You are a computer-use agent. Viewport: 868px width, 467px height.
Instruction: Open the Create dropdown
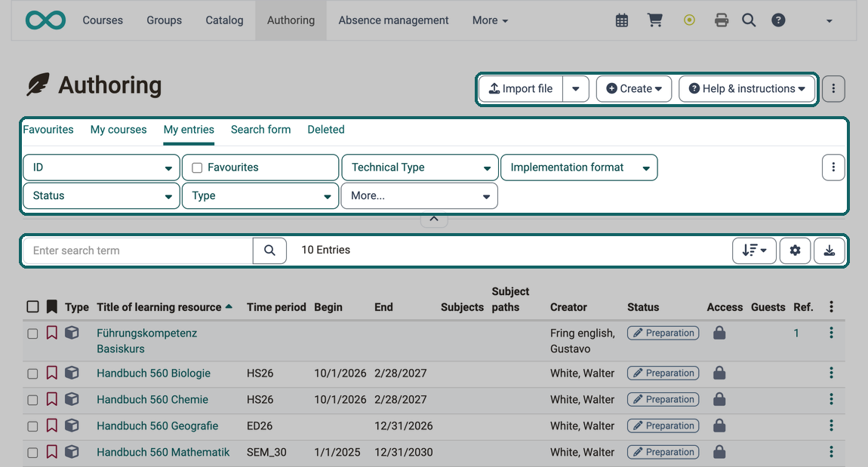pyautogui.click(x=634, y=88)
